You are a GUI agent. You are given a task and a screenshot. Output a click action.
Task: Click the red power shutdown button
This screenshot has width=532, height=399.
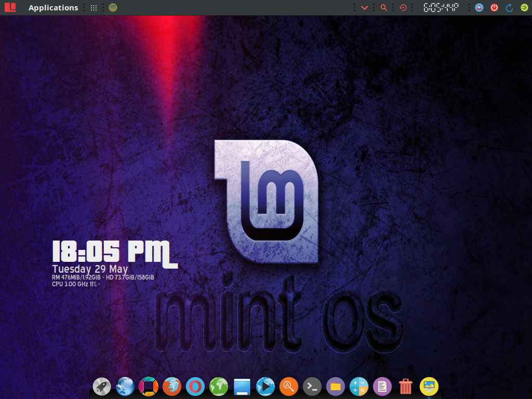[x=495, y=7]
